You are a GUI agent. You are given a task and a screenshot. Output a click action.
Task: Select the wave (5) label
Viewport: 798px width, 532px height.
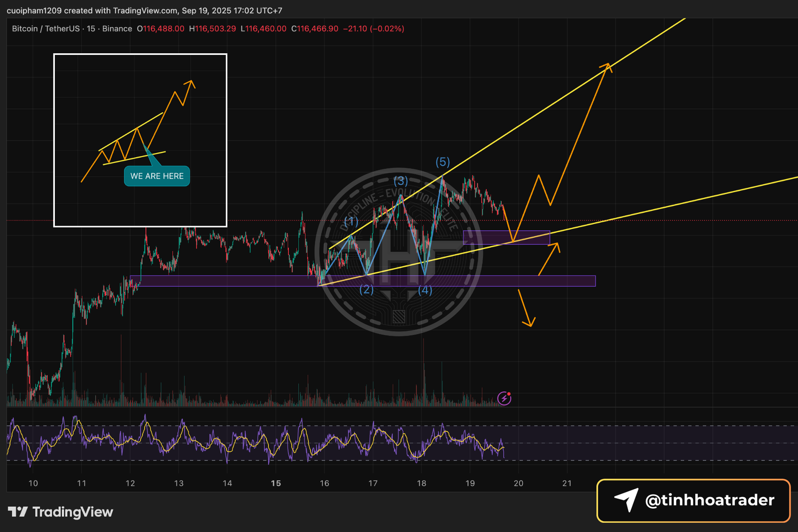click(x=442, y=162)
